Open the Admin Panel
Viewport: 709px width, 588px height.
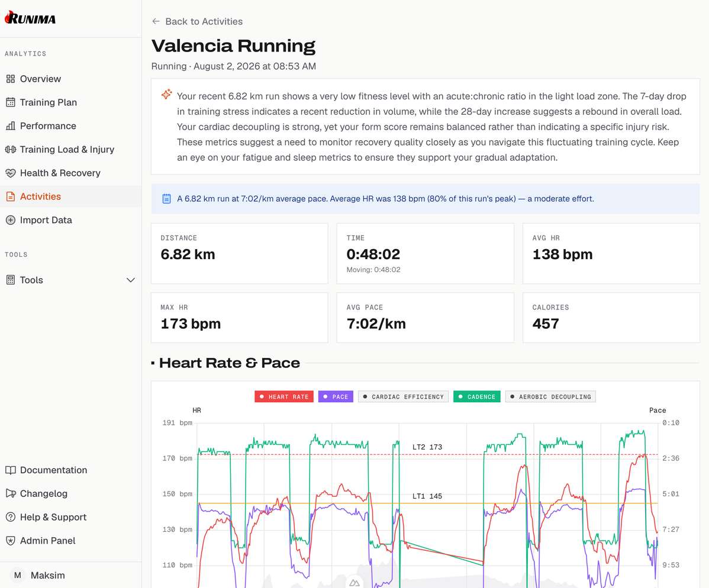pos(70,541)
